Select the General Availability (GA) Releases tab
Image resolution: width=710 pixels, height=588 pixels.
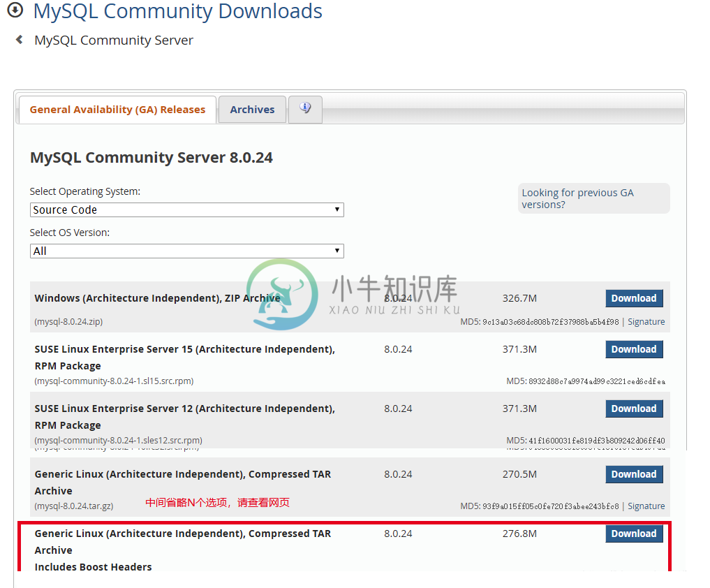tap(117, 110)
